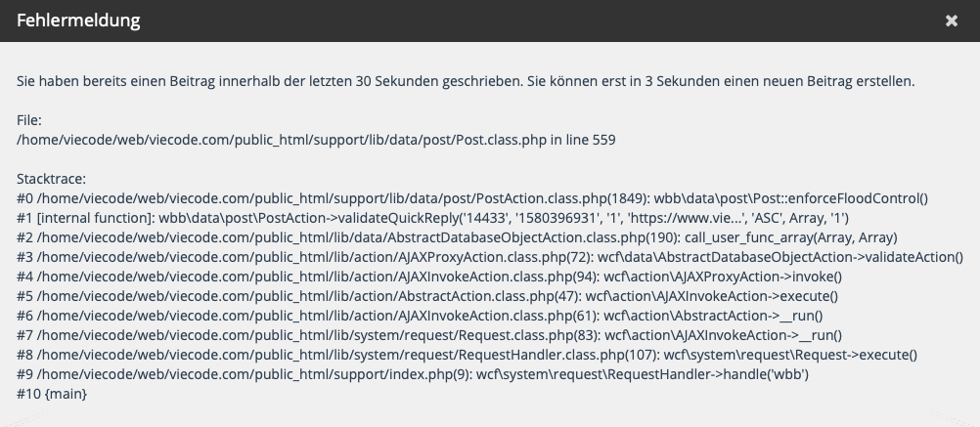Click the flood control error message sentence

(466, 81)
